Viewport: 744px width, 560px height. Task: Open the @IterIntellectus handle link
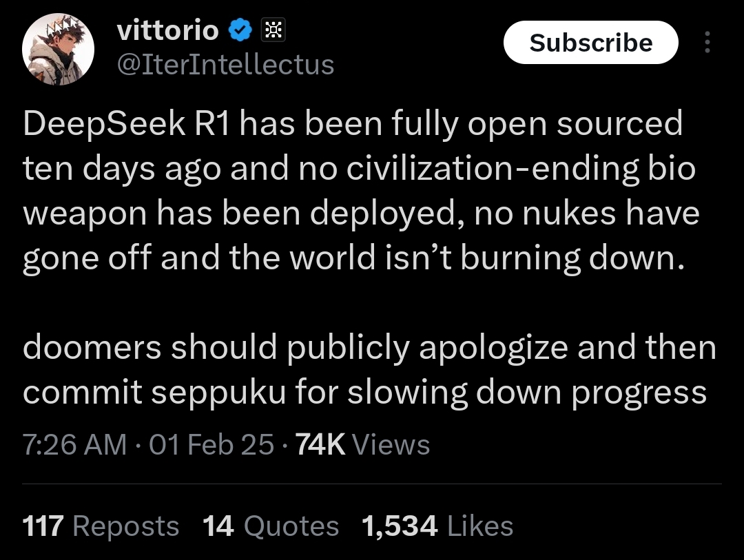pos(225,64)
